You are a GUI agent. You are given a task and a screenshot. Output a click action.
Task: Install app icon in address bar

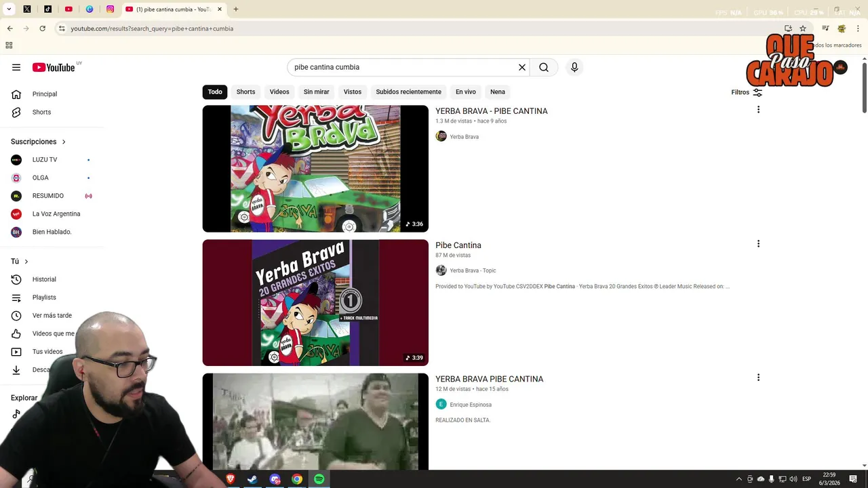click(x=788, y=28)
